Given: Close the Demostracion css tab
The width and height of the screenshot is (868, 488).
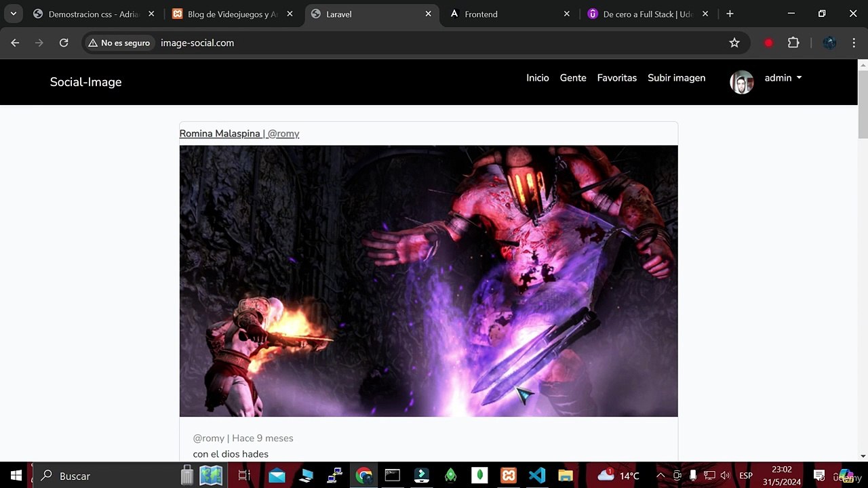Looking at the screenshot, I should tap(151, 14).
